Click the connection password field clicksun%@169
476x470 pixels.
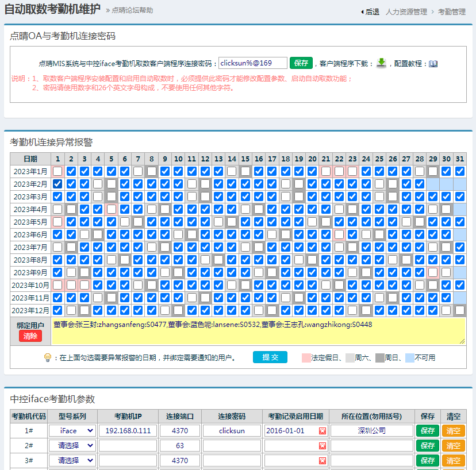tap(252, 63)
